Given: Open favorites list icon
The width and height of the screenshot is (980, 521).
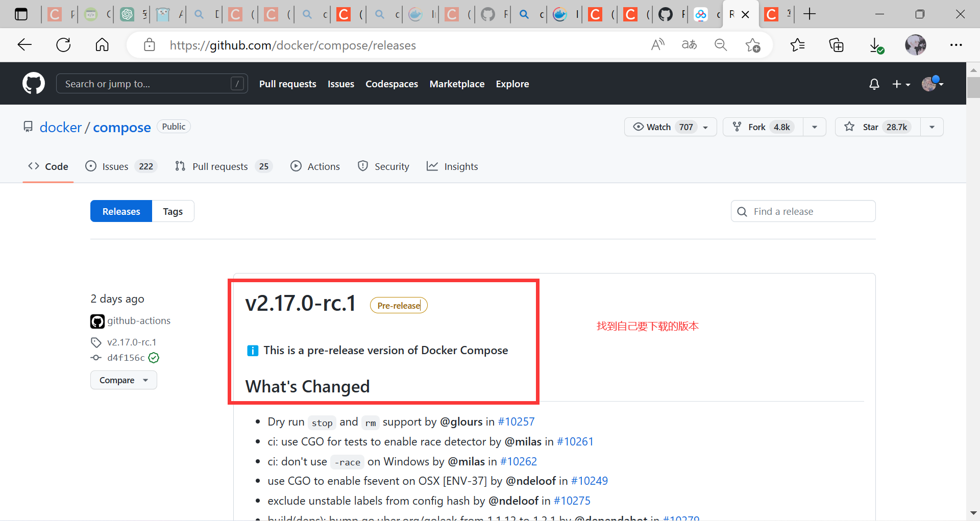Looking at the screenshot, I should coord(797,45).
